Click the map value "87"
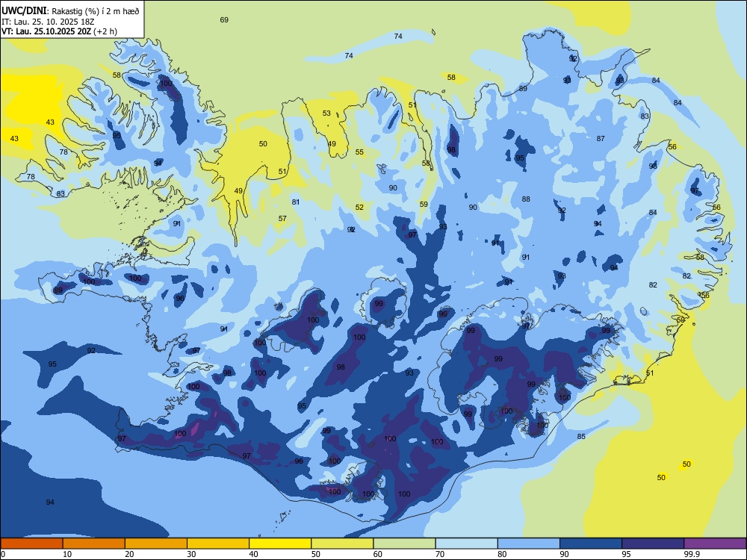The width and height of the screenshot is (747, 560). pyautogui.click(x=601, y=139)
